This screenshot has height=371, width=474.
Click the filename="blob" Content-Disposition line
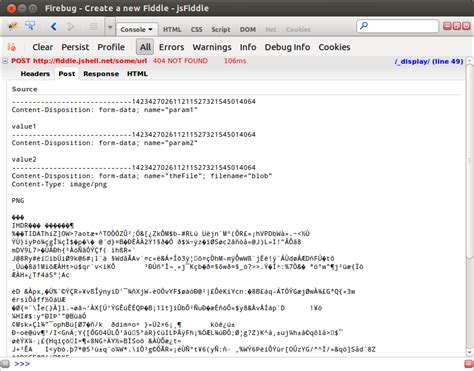142,176
